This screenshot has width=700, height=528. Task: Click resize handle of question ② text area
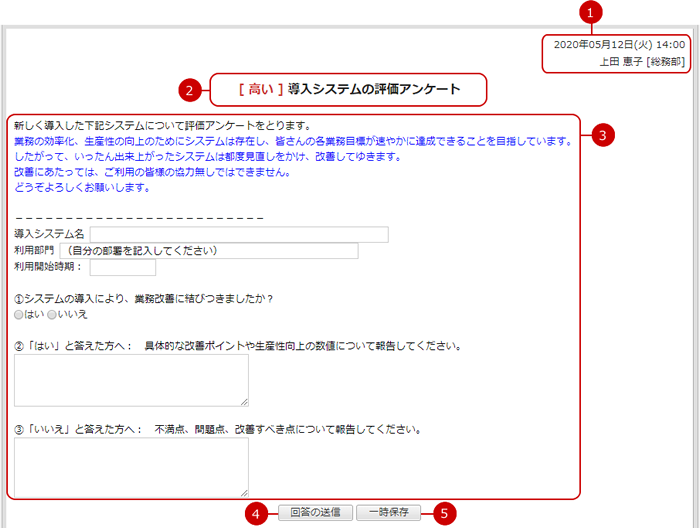[x=244, y=402]
